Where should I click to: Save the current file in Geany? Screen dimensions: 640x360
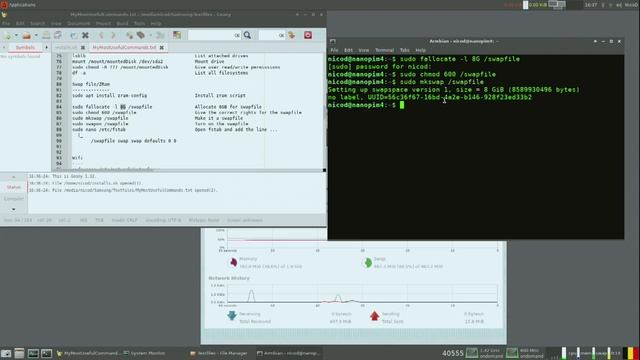(x=46, y=36)
